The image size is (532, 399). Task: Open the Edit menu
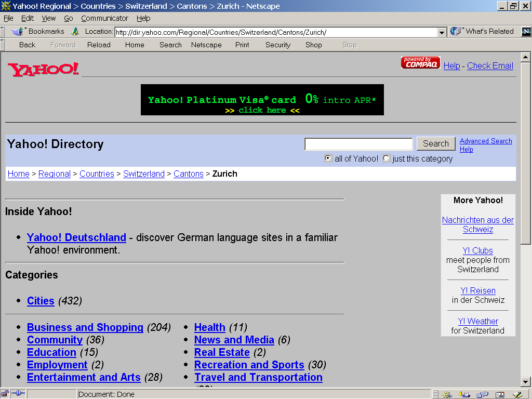coord(28,18)
